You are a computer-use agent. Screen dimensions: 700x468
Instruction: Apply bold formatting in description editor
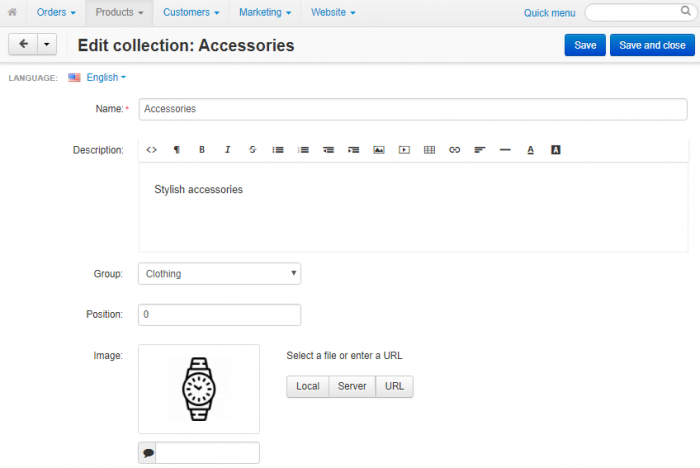pyautogui.click(x=202, y=150)
